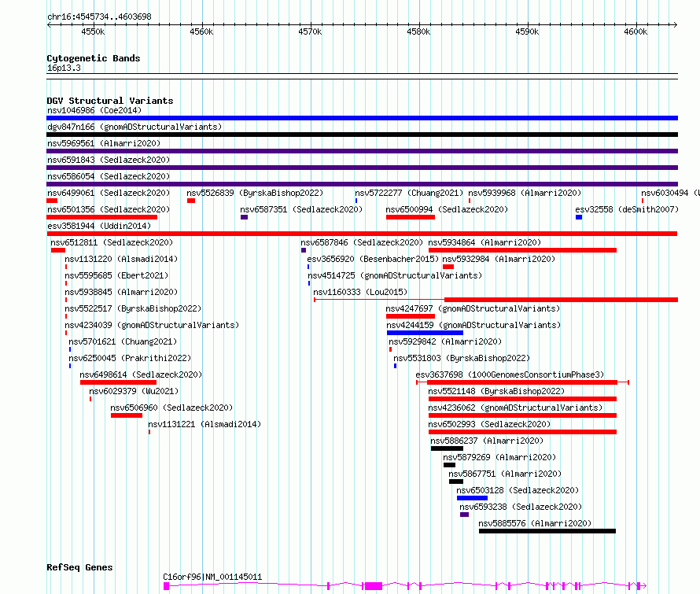Open the esv3656920 (Besenbacher2015) variant
This screenshot has height=594, width=700.
click(x=373, y=259)
